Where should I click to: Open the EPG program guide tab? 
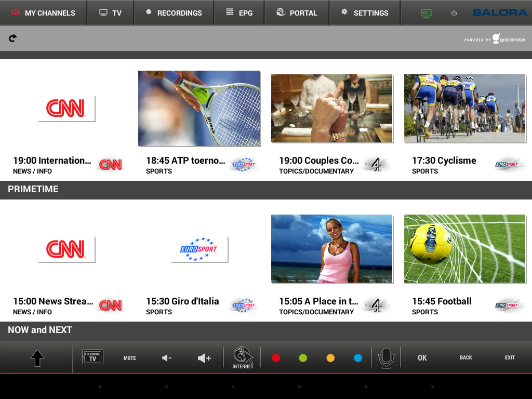239,13
